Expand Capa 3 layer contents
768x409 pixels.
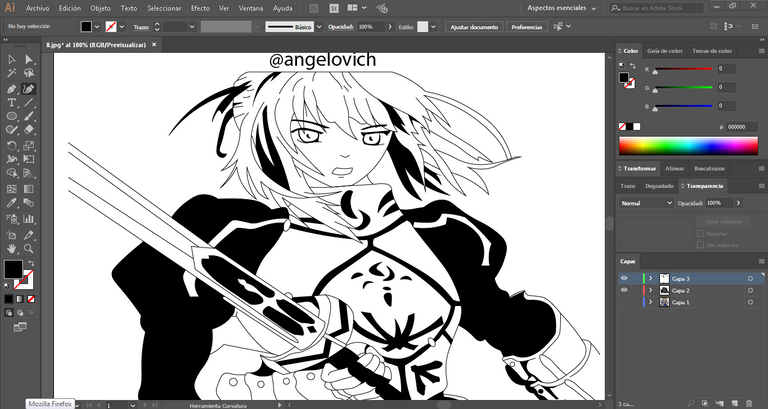[x=651, y=278]
